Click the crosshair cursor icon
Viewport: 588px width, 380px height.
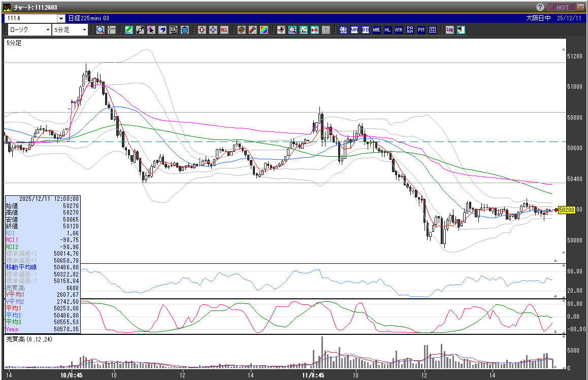point(112,30)
